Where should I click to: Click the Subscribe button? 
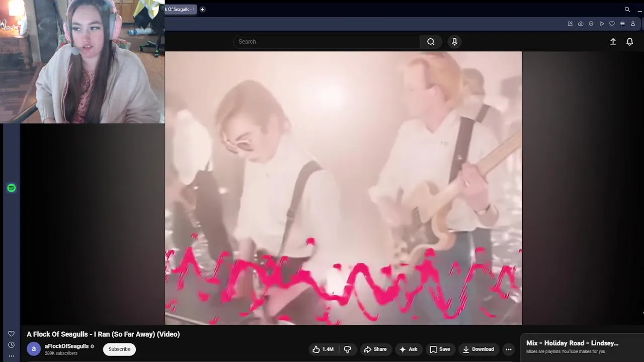[119, 349]
